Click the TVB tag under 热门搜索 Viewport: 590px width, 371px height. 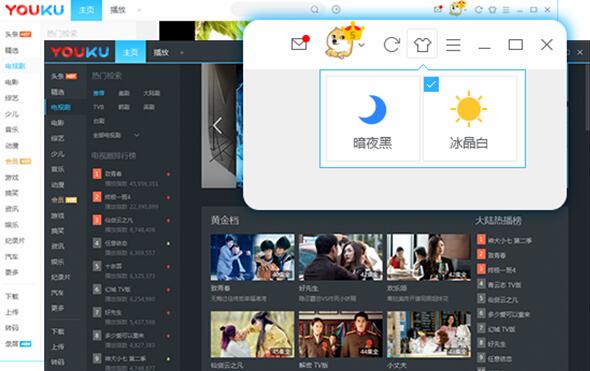[99, 107]
